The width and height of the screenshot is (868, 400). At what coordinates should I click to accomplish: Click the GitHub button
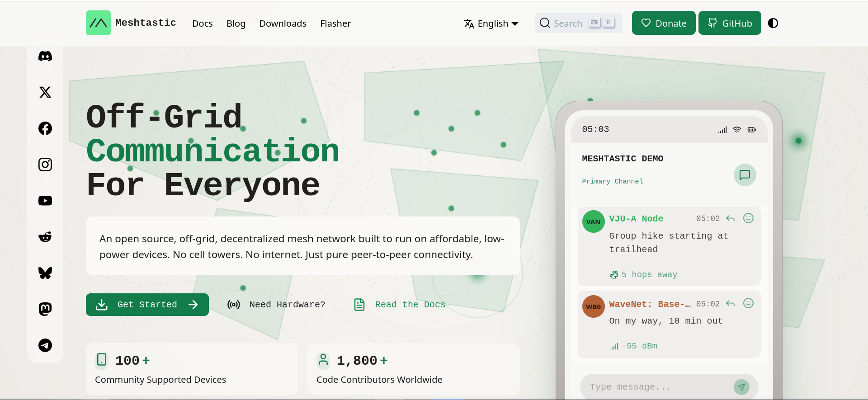(730, 23)
